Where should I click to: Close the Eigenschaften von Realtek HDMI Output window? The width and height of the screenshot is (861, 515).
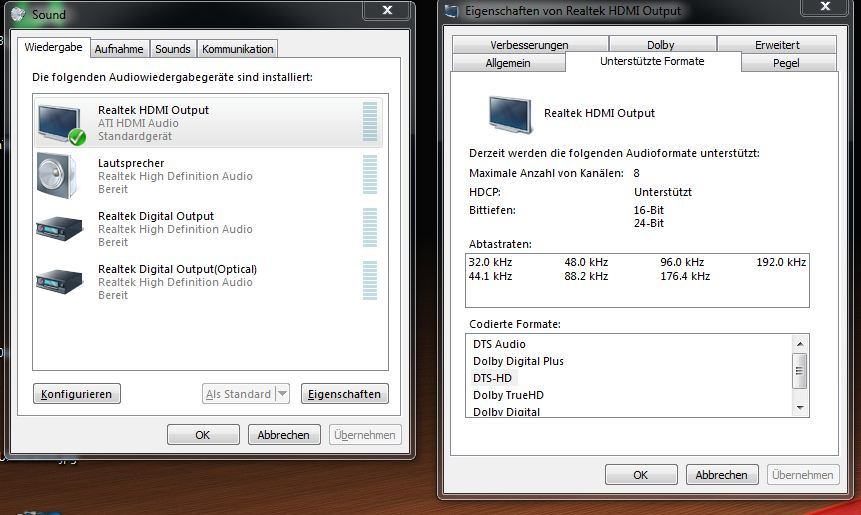click(825, 7)
